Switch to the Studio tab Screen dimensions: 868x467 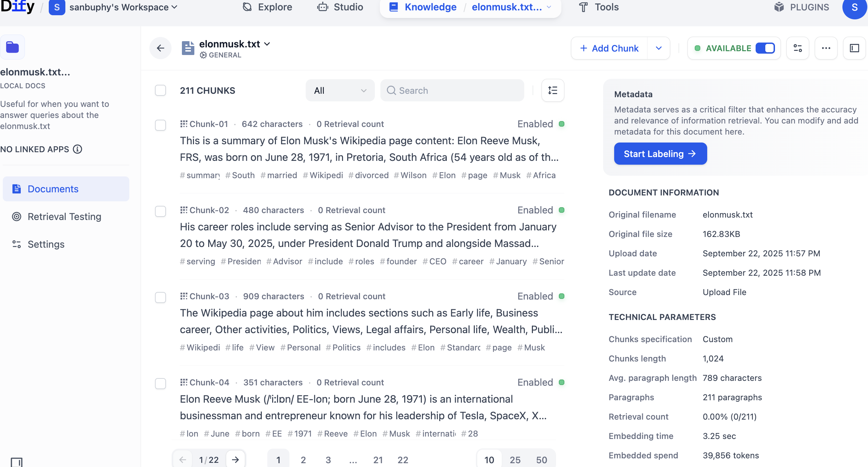pyautogui.click(x=340, y=7)
